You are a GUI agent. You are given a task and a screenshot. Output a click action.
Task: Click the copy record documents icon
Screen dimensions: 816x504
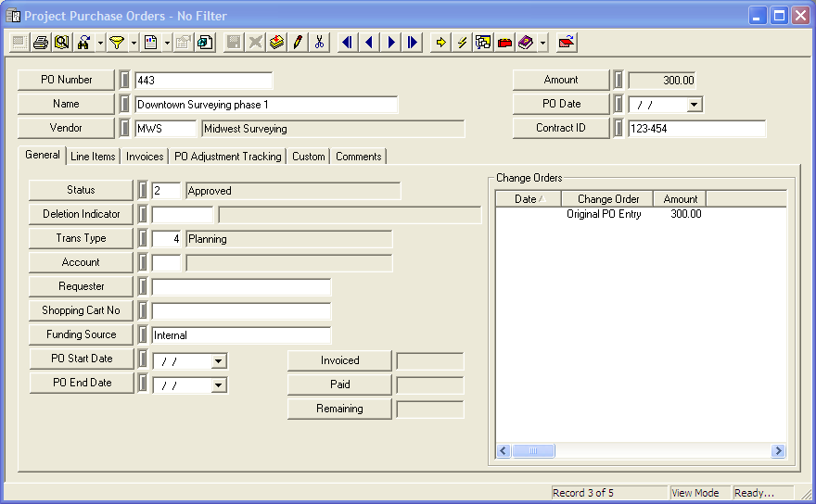(x=205, y=42)
